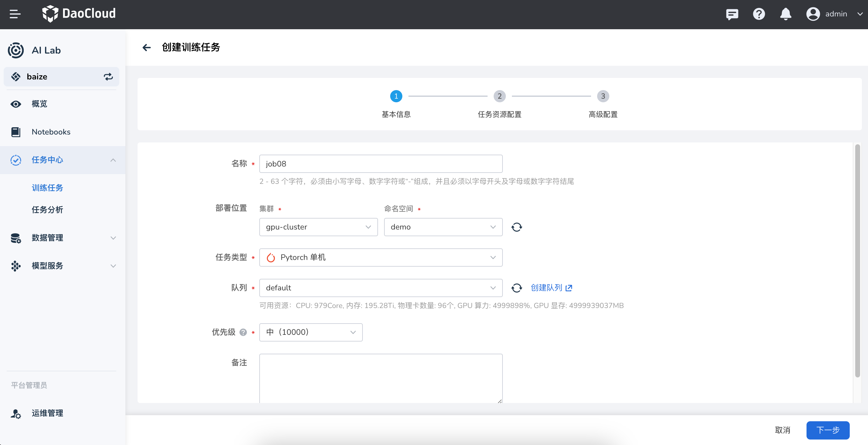Click the back arrow beside 创建训练任务
Screen dimensions: 868x445
pyautogui.click(x=147, y=47)
